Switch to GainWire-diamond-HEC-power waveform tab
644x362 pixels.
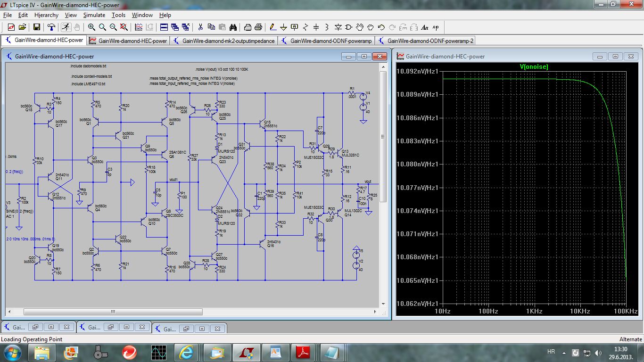tap(128, 41)
